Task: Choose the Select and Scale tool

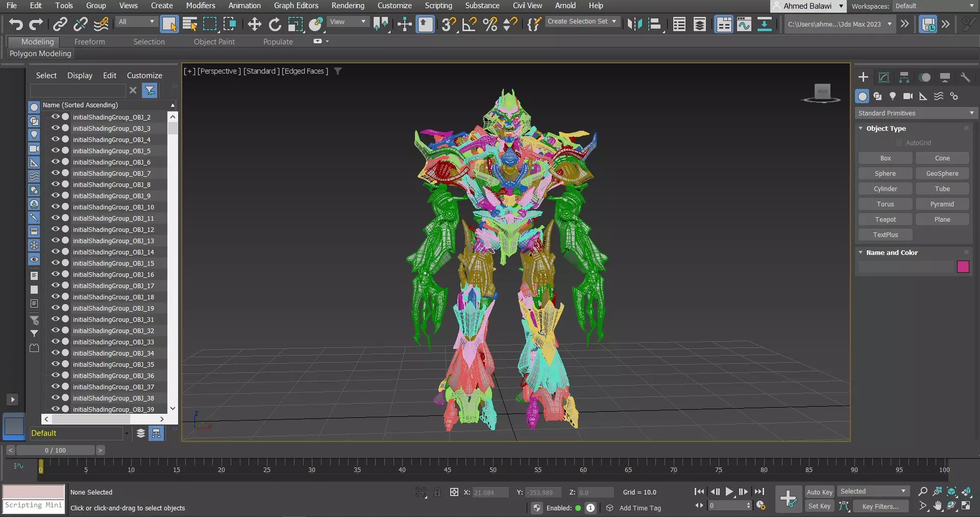Action: coord(295,24)
